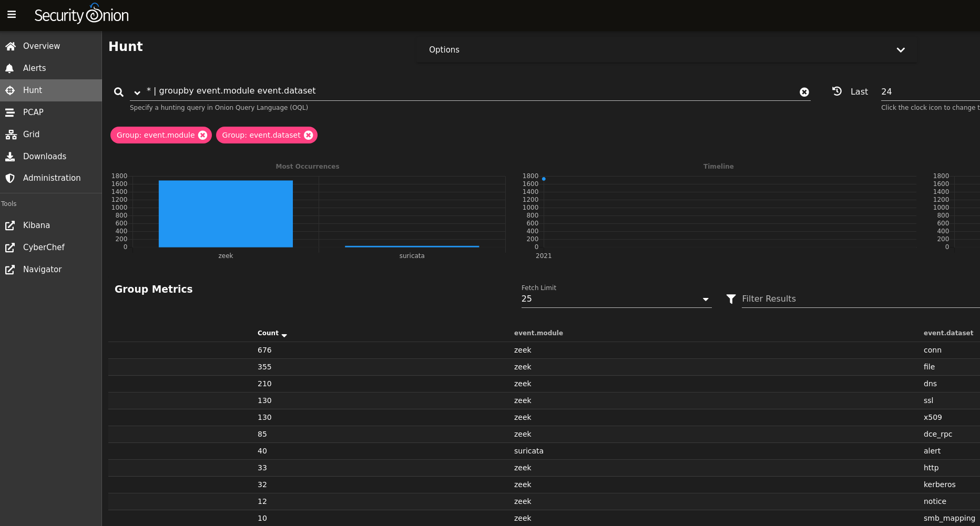
Task: Click the Grid network icon
Action: click(11, 135)
